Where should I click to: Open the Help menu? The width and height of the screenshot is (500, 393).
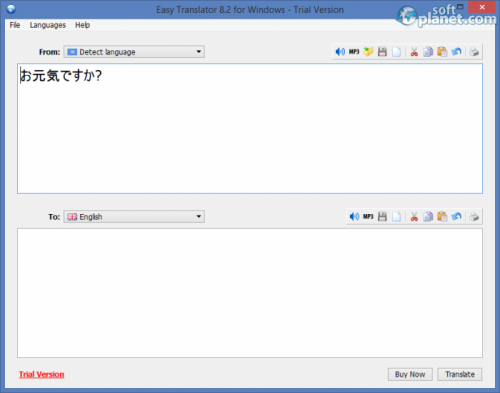pos(82,25)
